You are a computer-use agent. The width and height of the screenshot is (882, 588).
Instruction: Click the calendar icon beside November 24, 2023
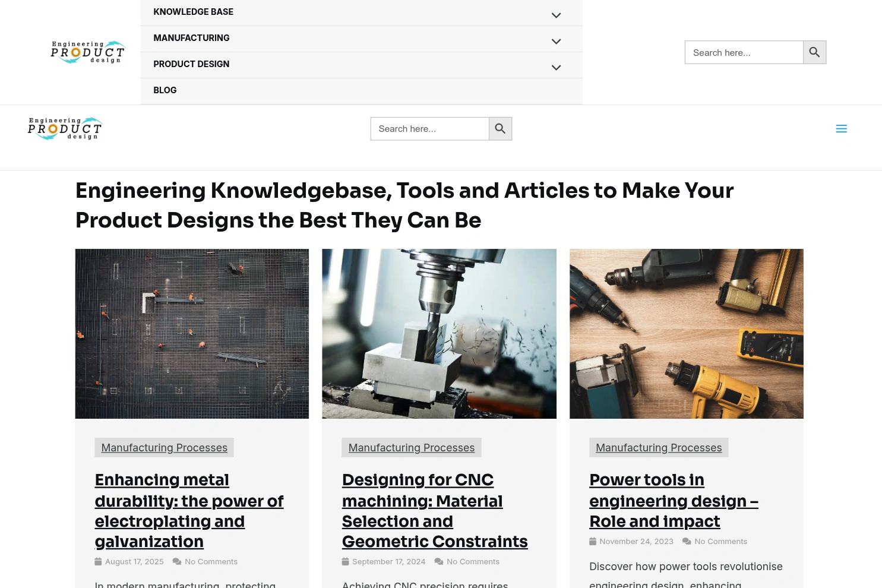coord(593,541)
